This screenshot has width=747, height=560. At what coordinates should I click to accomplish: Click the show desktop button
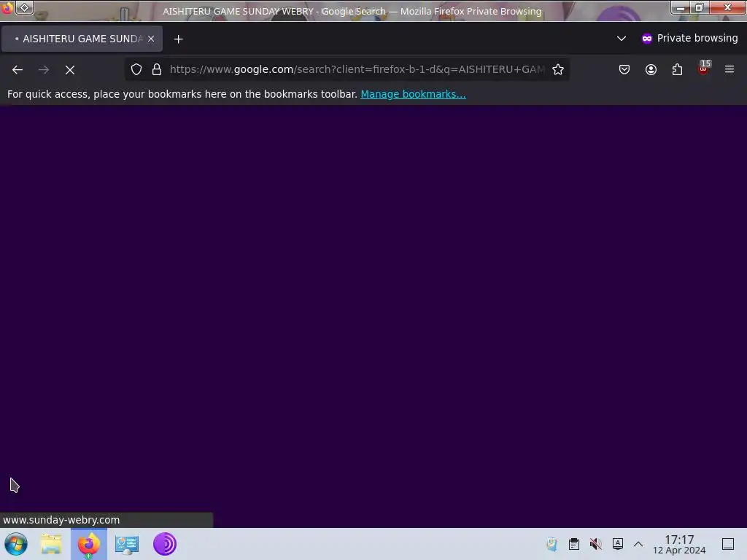pyautogui.click(x=728, y=544)
